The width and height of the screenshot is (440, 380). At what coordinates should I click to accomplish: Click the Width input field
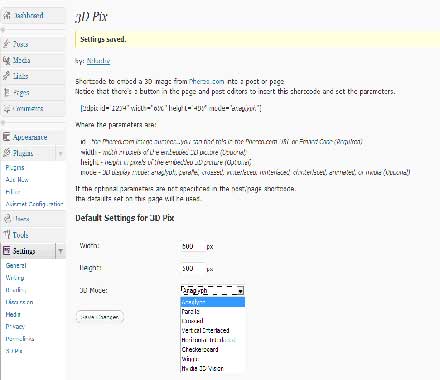tap(192, 246)
